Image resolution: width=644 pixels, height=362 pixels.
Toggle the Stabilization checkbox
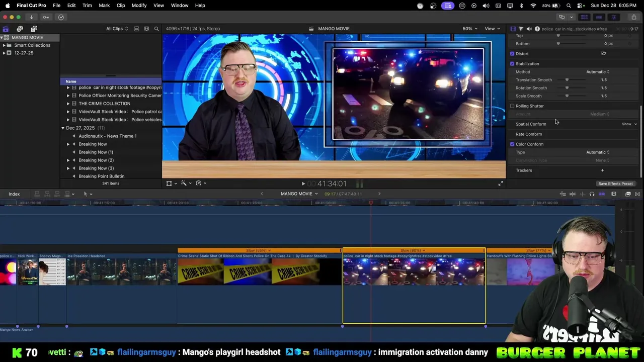point(512,64)
